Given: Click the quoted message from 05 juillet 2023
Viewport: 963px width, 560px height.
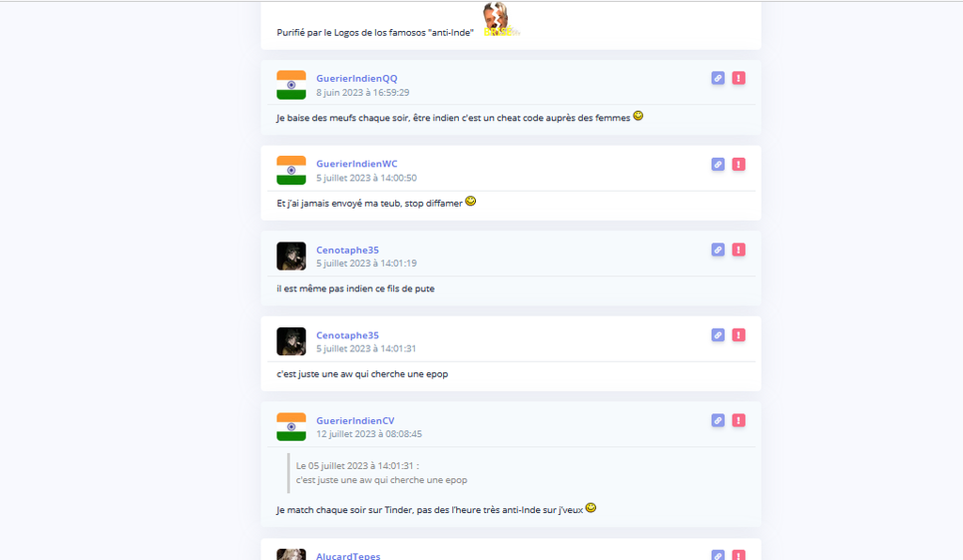Looking at the screenshot, I should (382, 473).
